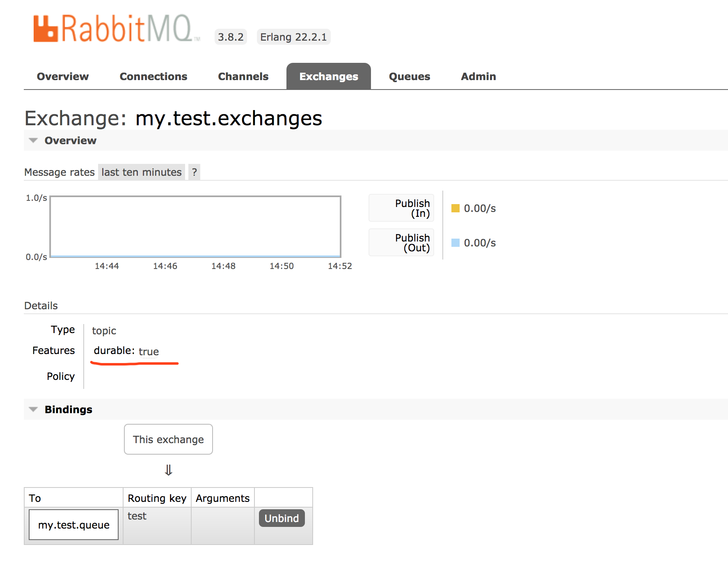
Task: Click the Routing key column header
Action: click(157, 498)
